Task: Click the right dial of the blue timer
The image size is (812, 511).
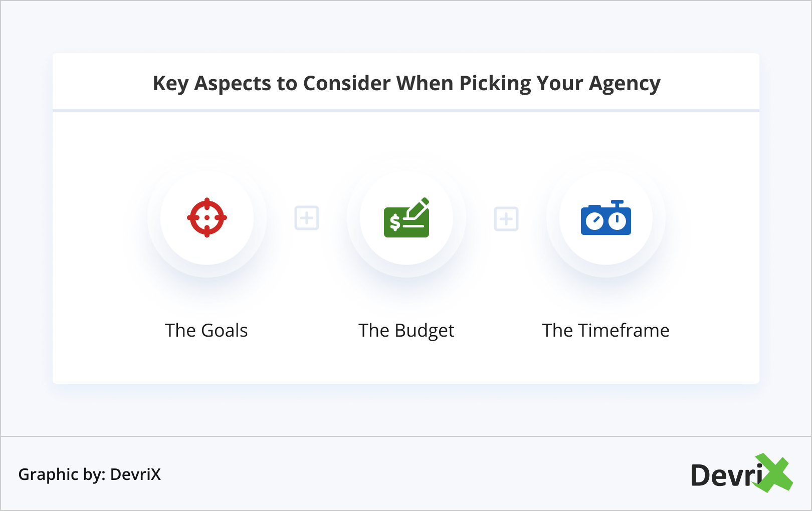Action: click(x=618, y=221)
